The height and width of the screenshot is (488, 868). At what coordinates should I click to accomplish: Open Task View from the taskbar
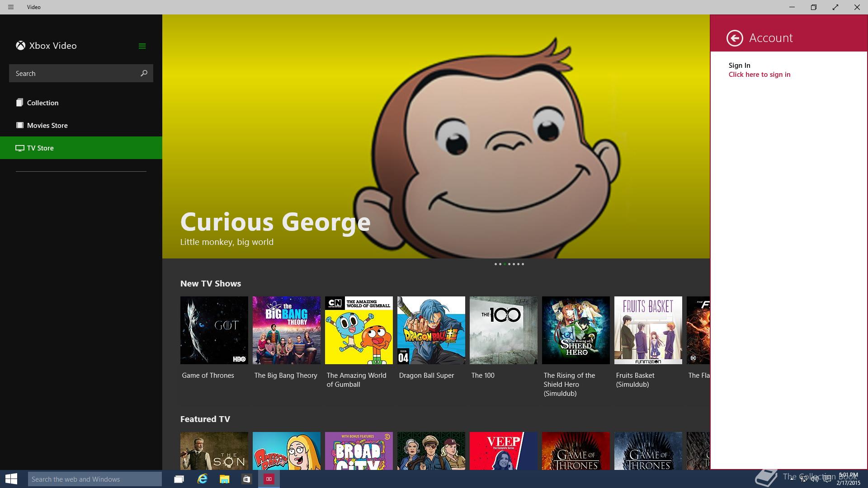[179, 479]
